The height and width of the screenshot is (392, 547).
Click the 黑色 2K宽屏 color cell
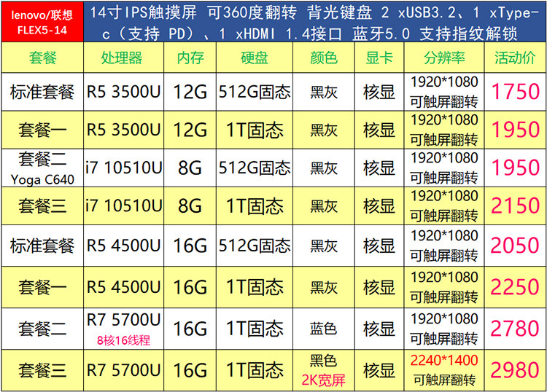pyautogui.click(x=323, y=370)
